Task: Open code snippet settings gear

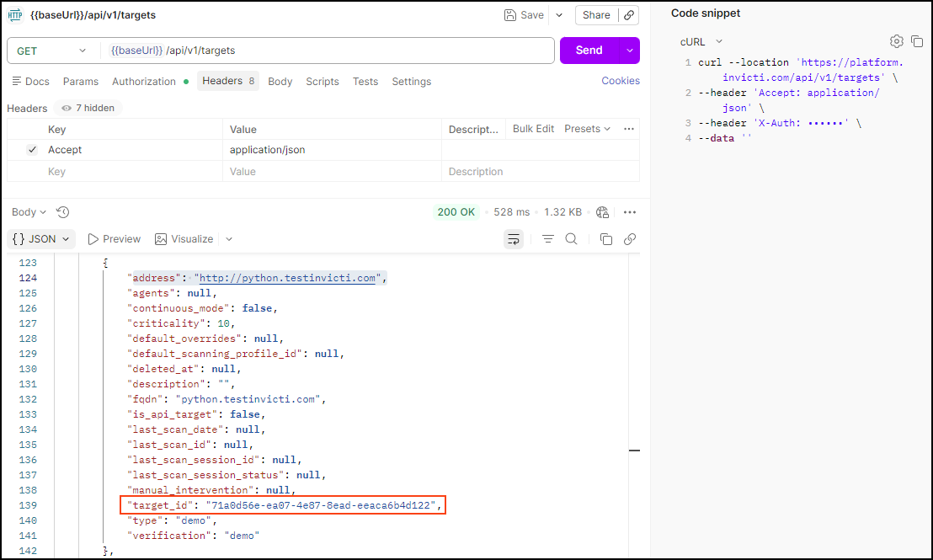Action: (897, 41)
